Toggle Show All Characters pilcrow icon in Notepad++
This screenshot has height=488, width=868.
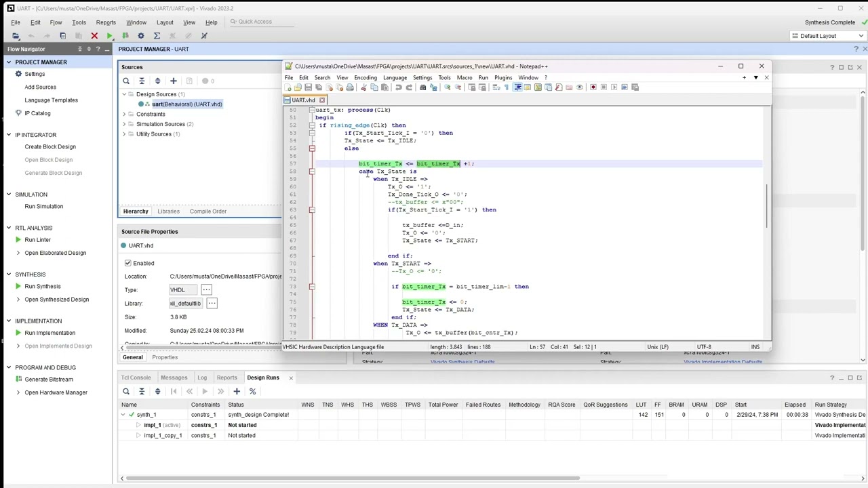pyautogui.click(x=507, y=87)
